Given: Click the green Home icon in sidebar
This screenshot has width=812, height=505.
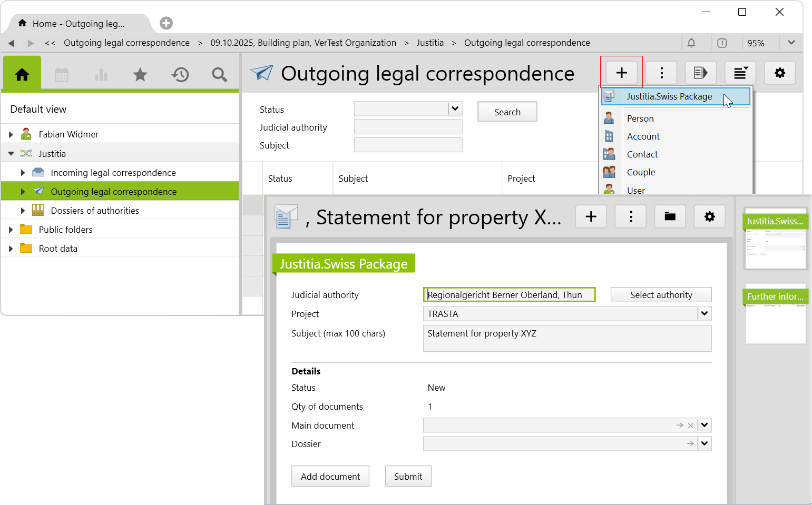Looking at the screenshot, I should click(x=22, y=74).
